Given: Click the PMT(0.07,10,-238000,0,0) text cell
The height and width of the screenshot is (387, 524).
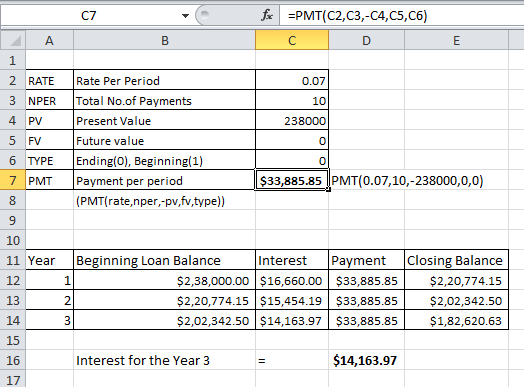Looking at the screenshot, I should pos(407,180).
